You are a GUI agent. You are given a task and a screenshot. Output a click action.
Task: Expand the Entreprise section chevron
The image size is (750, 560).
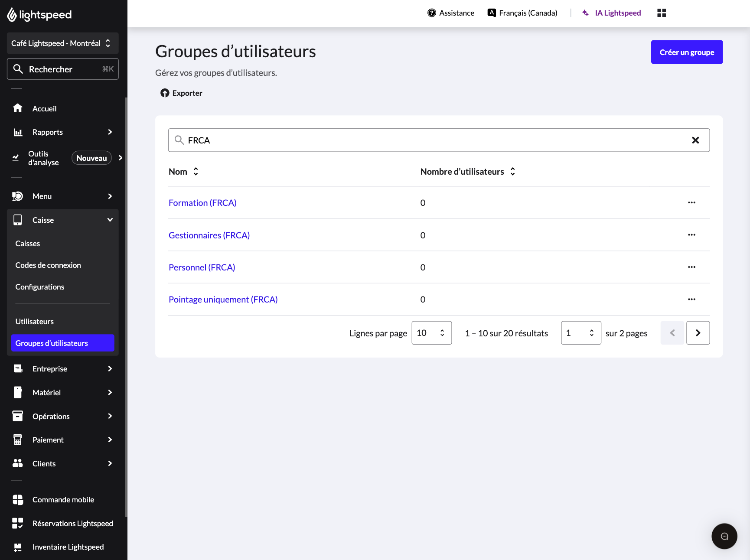[110, 369]
